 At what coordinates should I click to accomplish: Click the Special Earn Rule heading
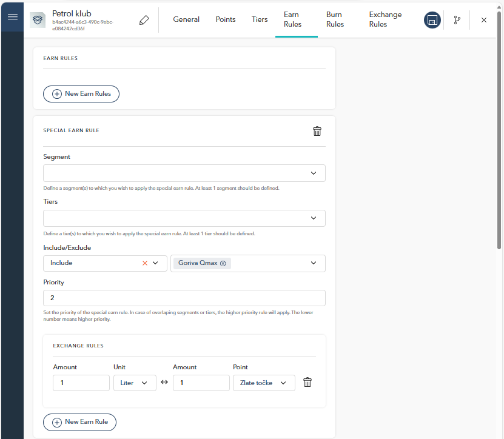coord(71,130)
